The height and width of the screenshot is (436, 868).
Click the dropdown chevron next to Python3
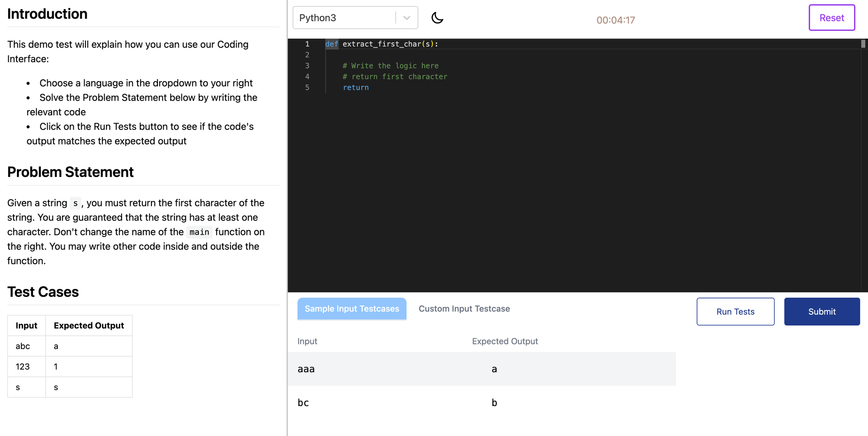[x=406, y=17]
